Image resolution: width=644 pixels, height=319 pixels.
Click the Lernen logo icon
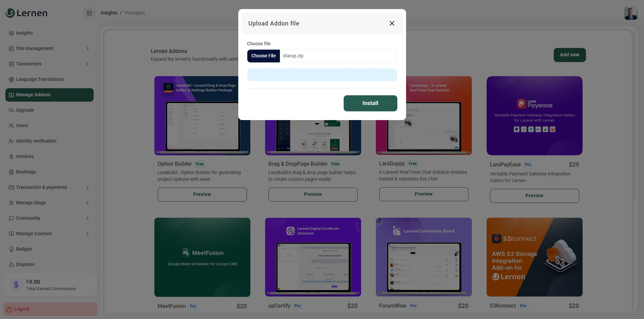coord(10,13)
